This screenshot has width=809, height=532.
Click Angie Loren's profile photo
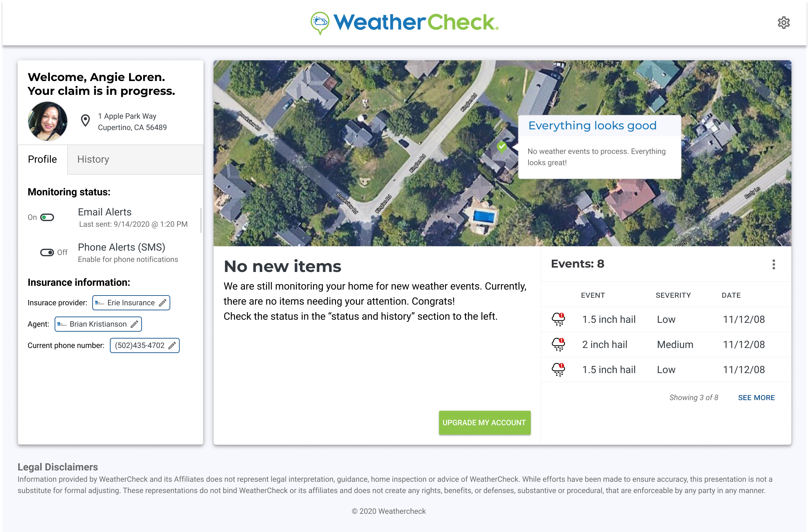tap(48, 121)
